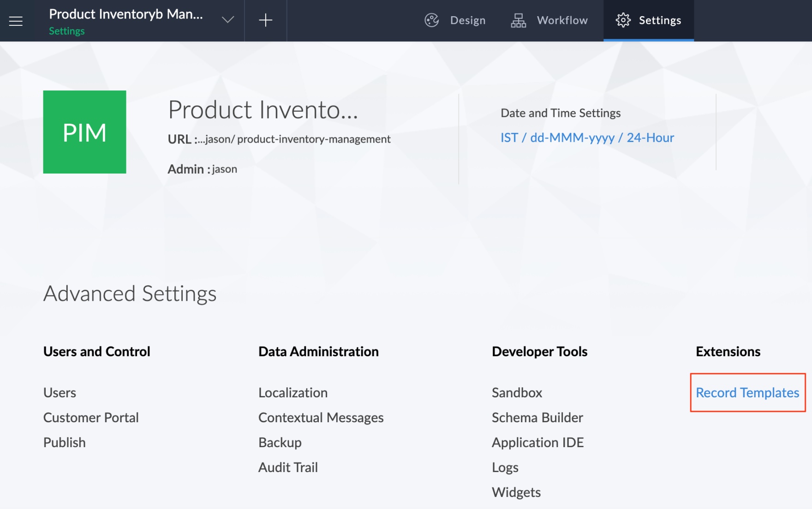The image size is (812, 509).
Task: Switch to the Workflow tab
Action: (562, 20)
